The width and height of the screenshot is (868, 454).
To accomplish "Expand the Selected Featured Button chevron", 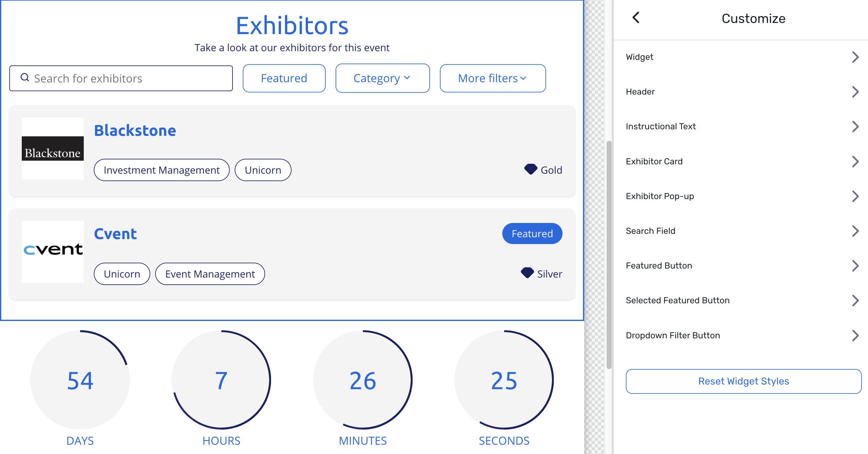I will pyautogui.click(x=855, y=300).
